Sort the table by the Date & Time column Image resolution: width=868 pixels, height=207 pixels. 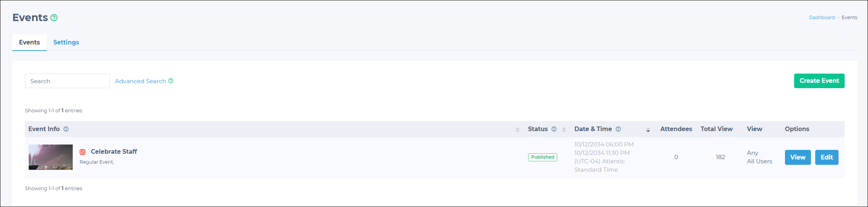tap(648, 130)
